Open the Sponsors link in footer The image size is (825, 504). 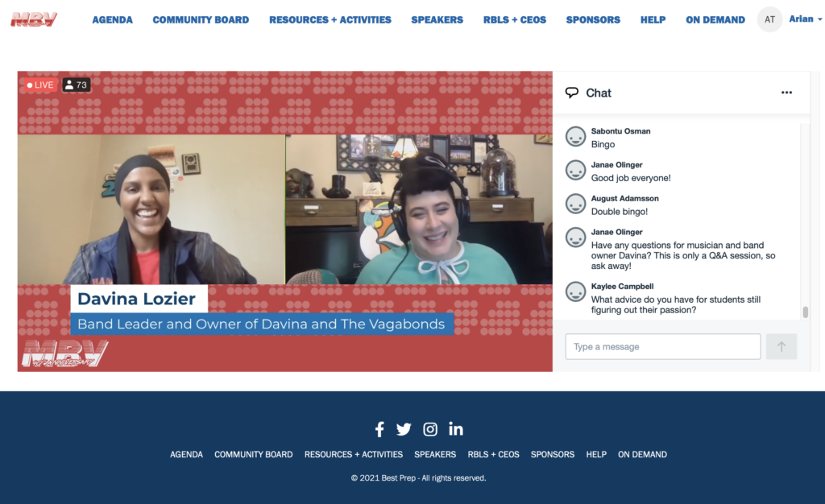552,455
